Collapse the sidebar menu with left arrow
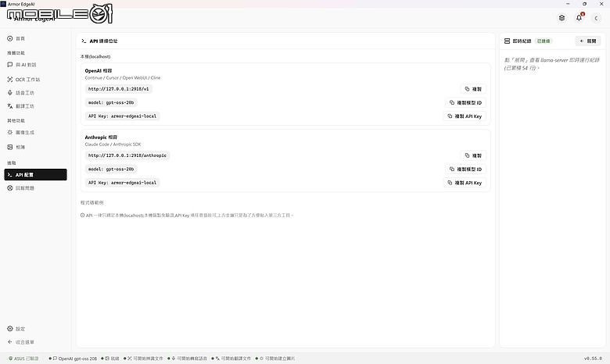This screenshot has width=610, height=364. (x=21, y=342)
